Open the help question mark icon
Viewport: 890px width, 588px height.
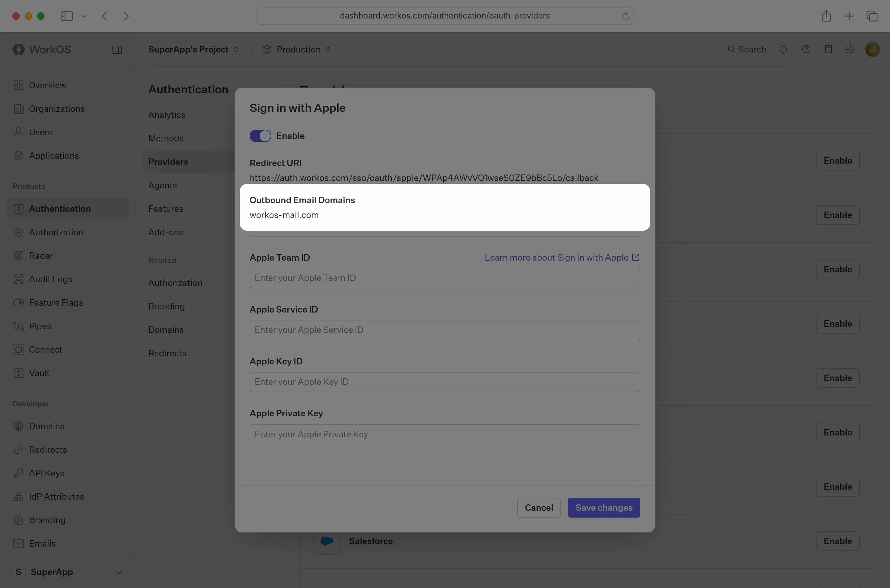(x=806, y=49)
